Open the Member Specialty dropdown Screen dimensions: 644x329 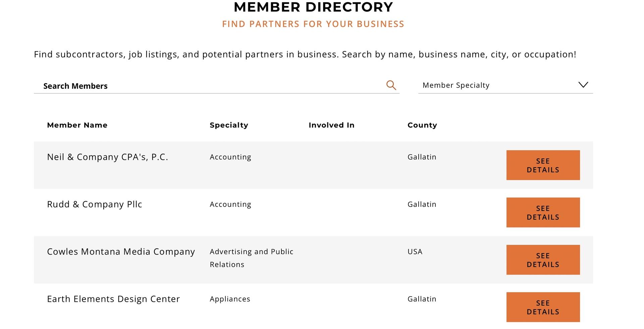pos(505,85)
